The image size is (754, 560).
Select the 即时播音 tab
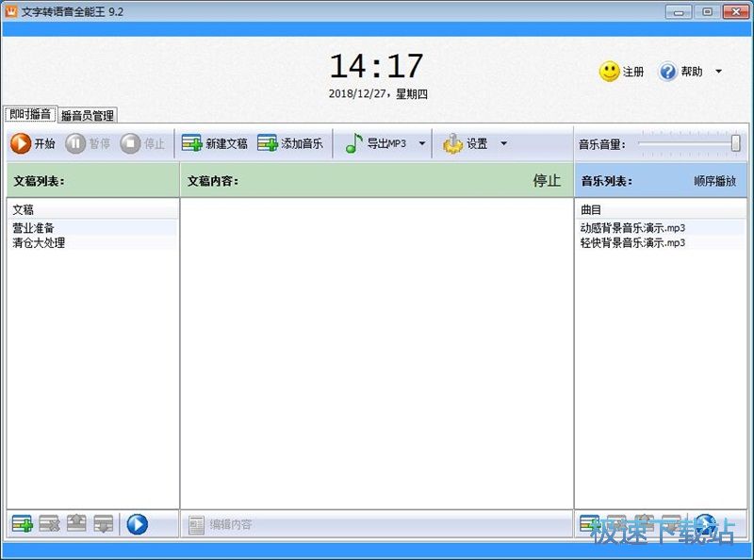pos(30,114)
